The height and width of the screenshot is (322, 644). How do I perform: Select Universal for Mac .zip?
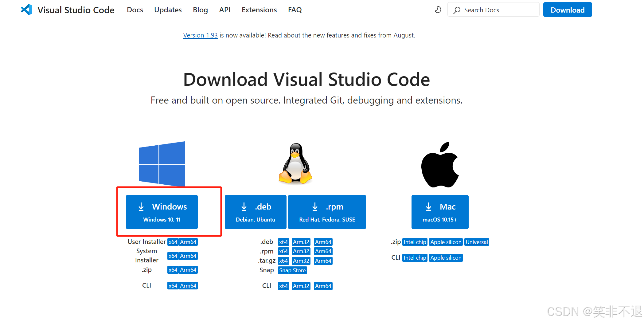pyautogui.click(x=477, y=242)
